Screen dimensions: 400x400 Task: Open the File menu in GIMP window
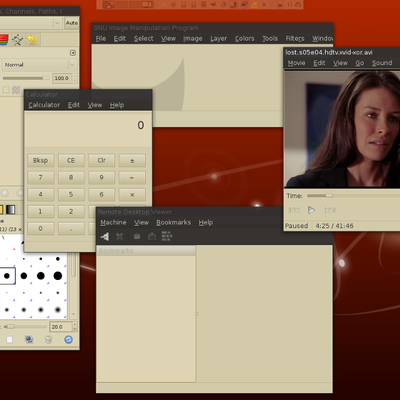pos(101,39)
